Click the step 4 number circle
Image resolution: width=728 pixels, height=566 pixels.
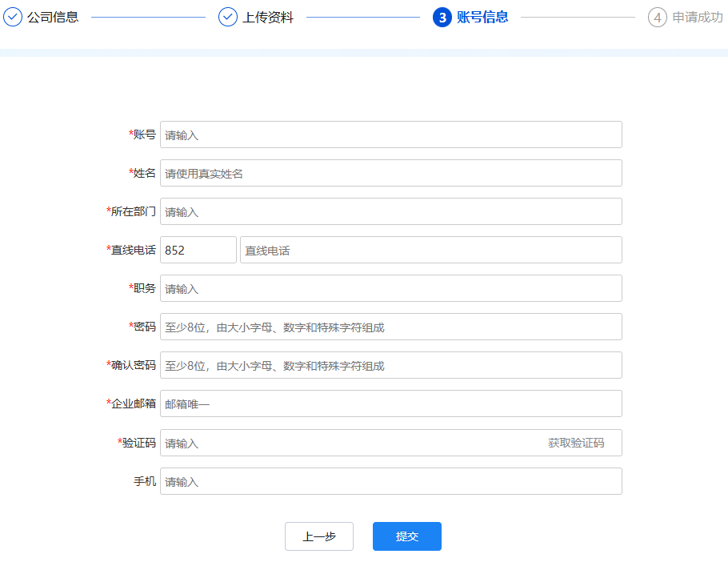coord(658,18)
